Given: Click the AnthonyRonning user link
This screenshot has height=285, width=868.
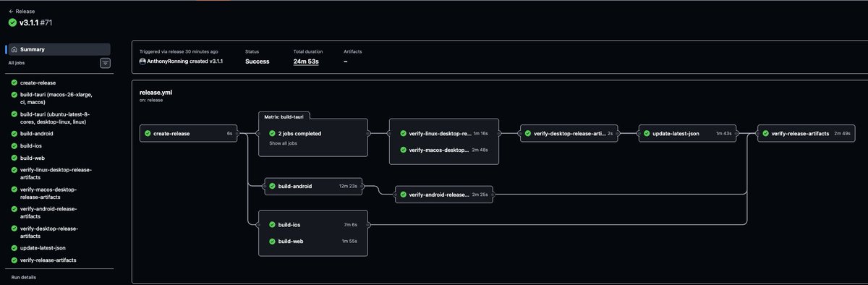Looking at the screenshot, I should click(x=168, y=61).
